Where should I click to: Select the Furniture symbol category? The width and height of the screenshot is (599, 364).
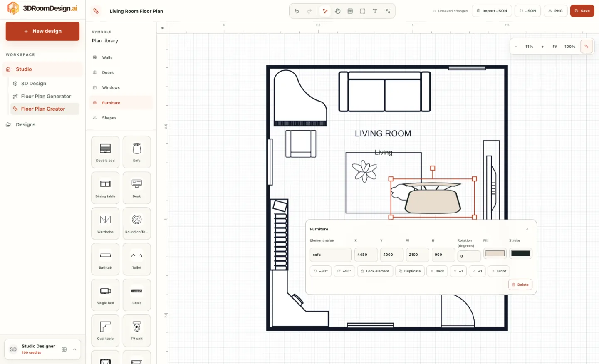(x=121, y=103)
